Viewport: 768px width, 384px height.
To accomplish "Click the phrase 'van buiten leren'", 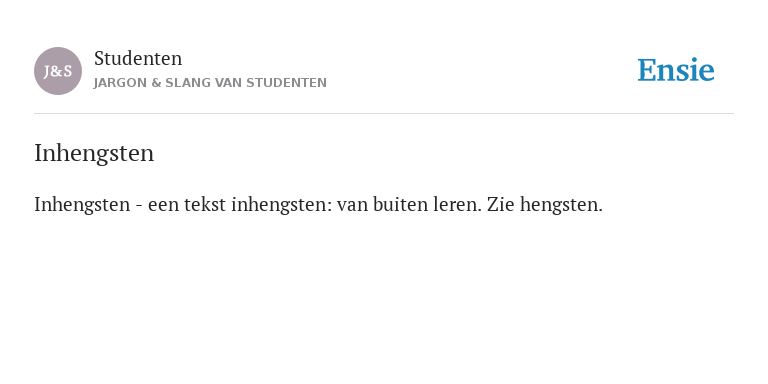I will pos(409,204).
